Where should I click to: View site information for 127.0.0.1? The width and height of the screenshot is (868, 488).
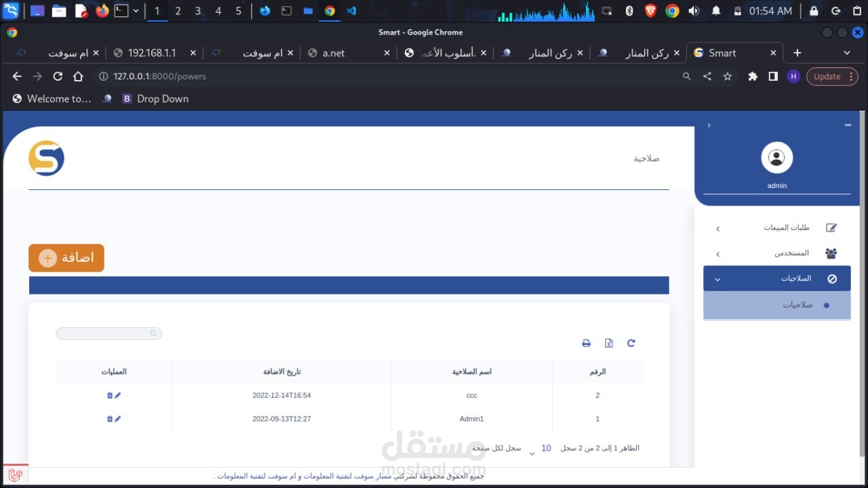click(x=104, y=77)
